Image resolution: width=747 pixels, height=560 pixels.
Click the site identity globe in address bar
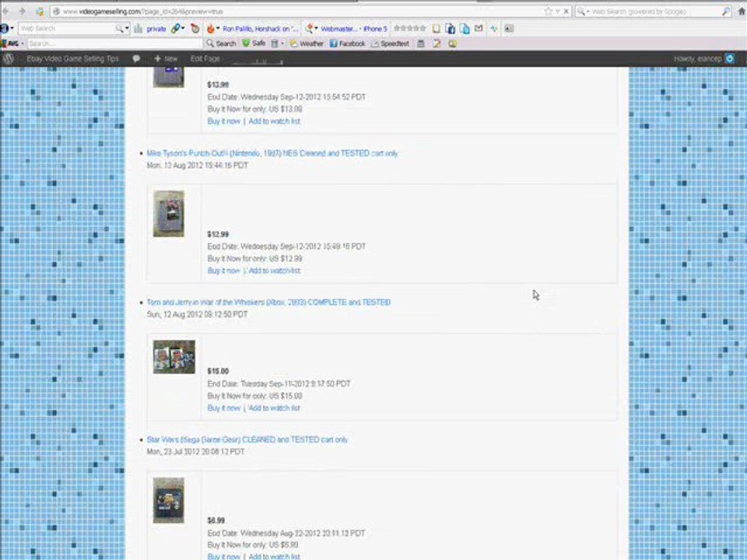[56, 12]
